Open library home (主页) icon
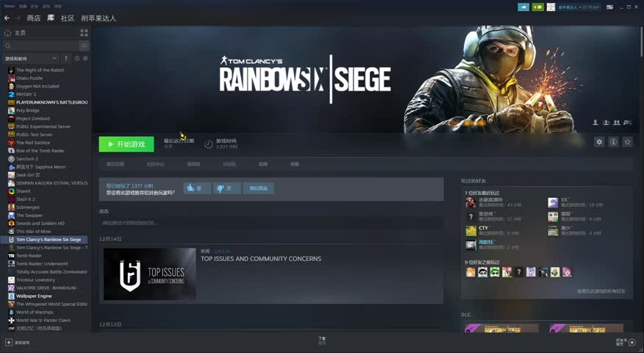The width and height of the screenshot is (644, 353). coord(7,32)
